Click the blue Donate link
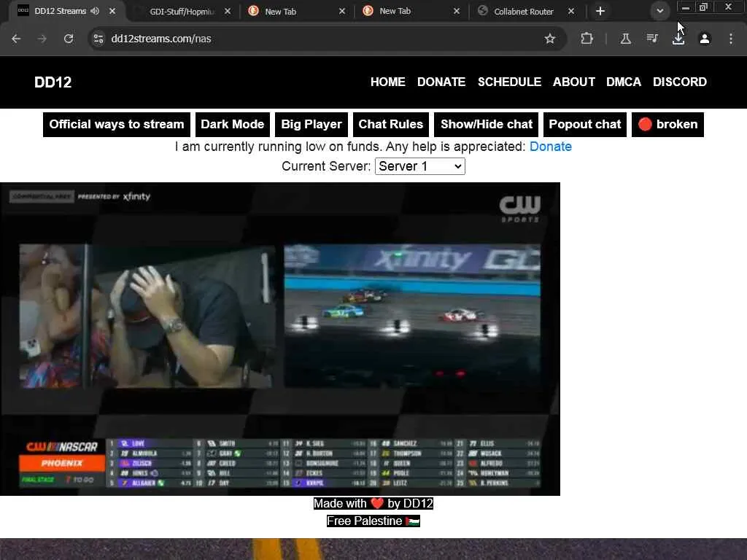Image resolution: width=747 pixels, height=560 pixels. (x=550, y=147)
